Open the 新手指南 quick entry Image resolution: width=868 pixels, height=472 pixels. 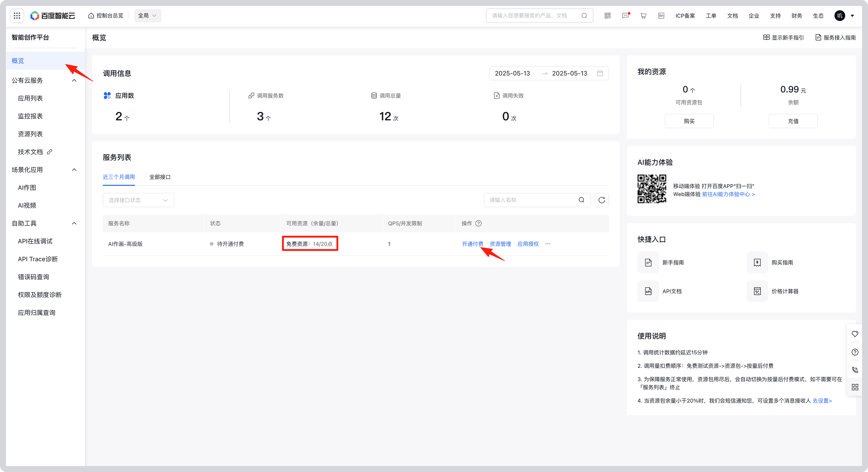[x=673, y=262]
